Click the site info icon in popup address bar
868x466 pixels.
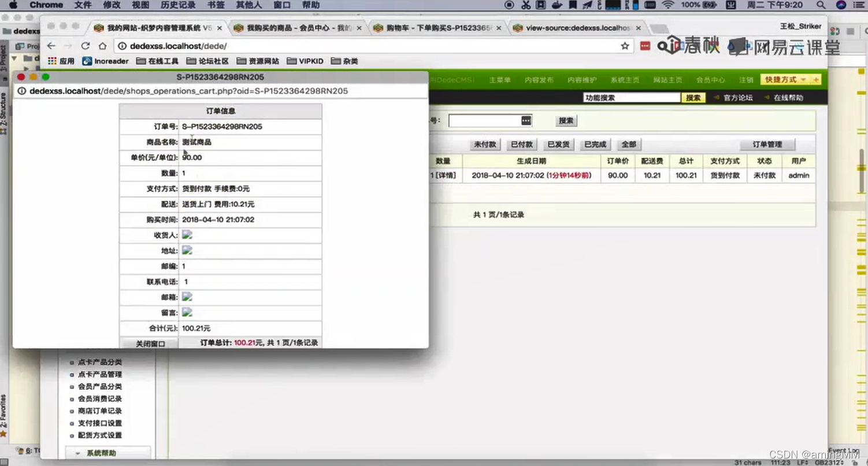(22, 91)
